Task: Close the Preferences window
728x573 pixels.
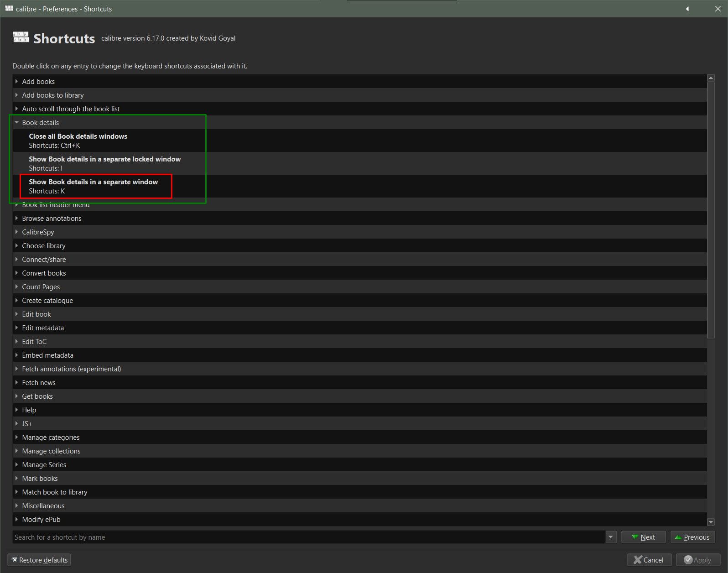Action: (x=718, y=9)
